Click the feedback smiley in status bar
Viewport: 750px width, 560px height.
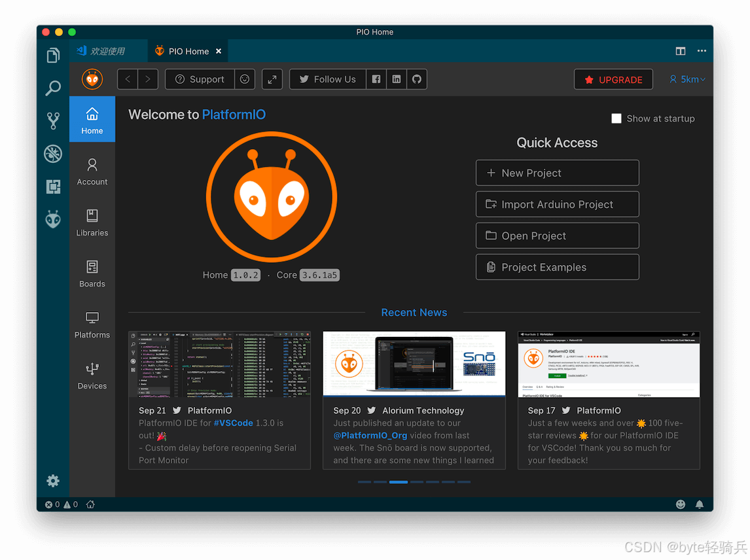680,504
